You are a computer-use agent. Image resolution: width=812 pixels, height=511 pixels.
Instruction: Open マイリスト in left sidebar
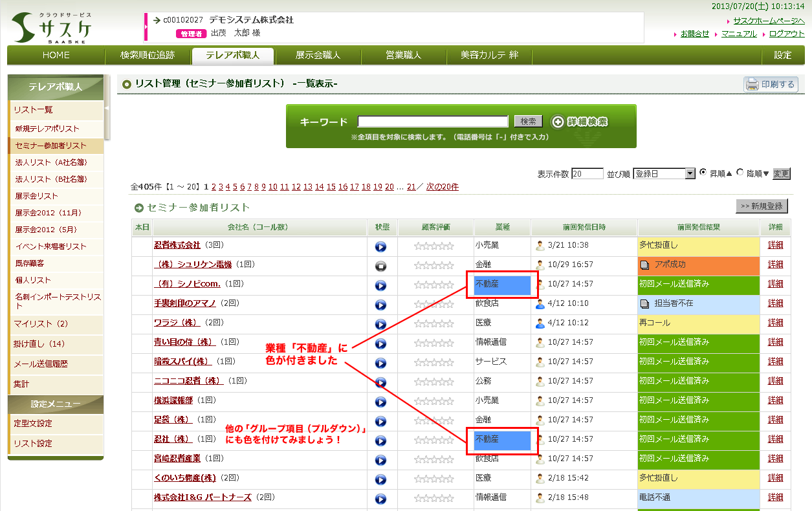41,323
